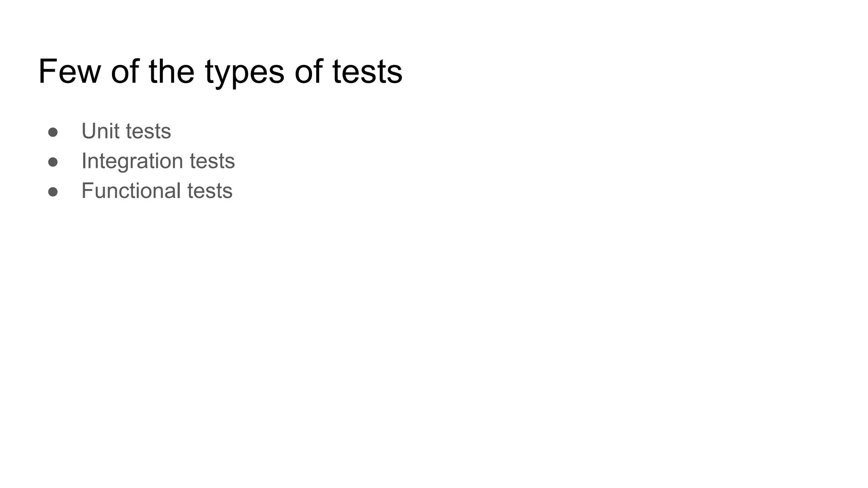The width and height of the screenshot is (868, 488).
Task: Select the "Integration tests" bullet line
Action: coord(158,161)
